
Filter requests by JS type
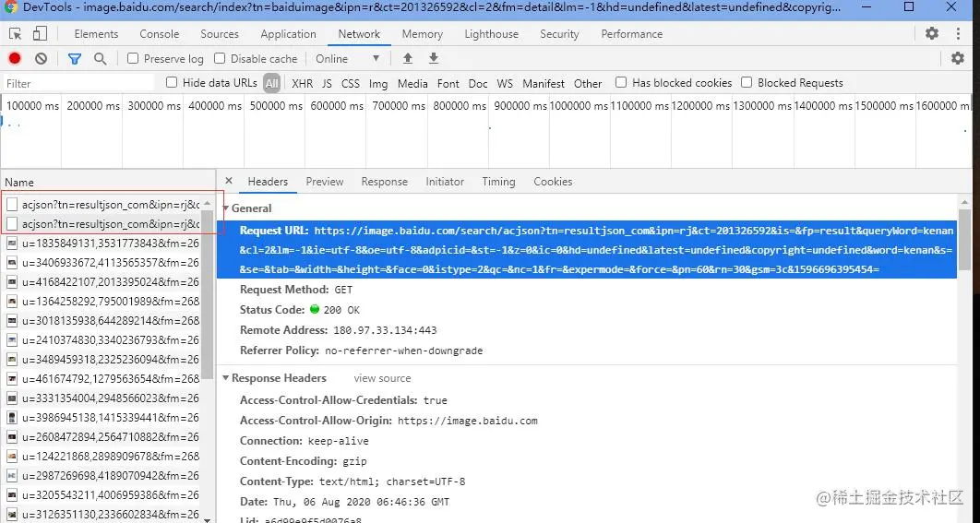[x=327, y=83]
